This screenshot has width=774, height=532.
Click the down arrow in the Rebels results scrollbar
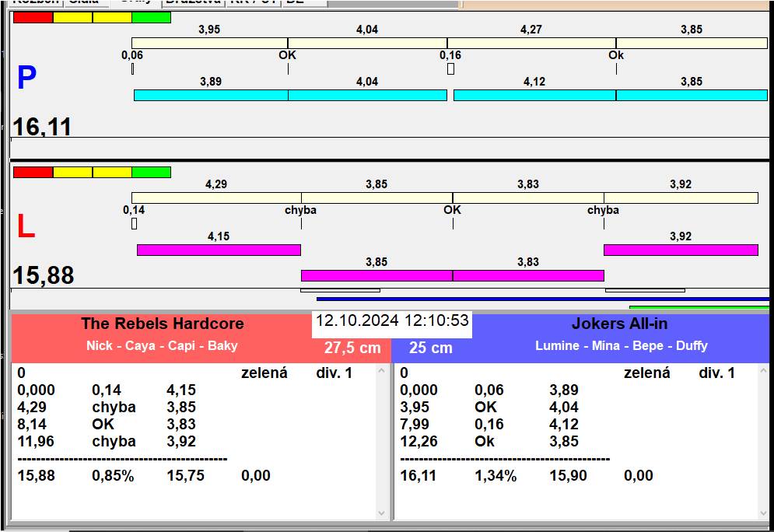382,513
